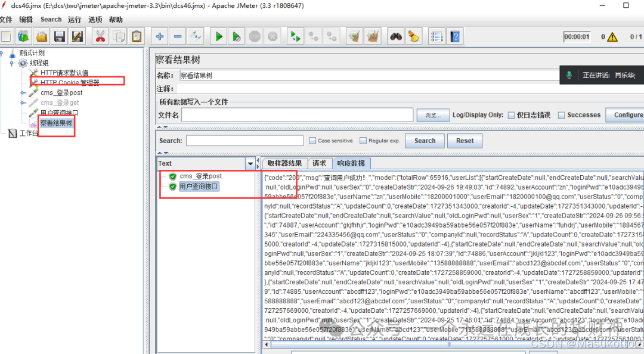Open the Search menu

point(51,19)
